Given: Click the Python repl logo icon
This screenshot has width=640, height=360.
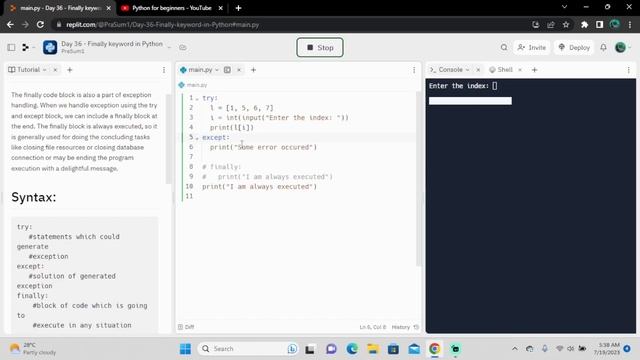Looking at the screenshot, I should tap(50, 47).
